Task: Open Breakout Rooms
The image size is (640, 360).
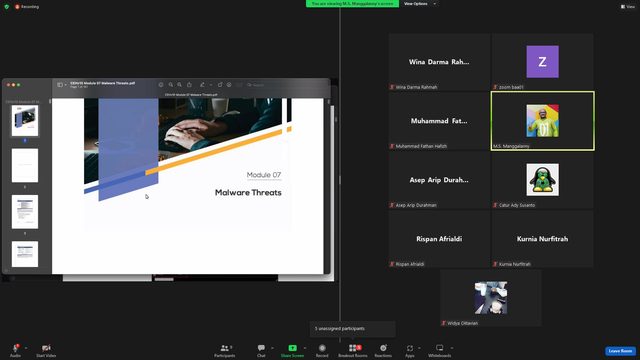Action: [353, 350]
